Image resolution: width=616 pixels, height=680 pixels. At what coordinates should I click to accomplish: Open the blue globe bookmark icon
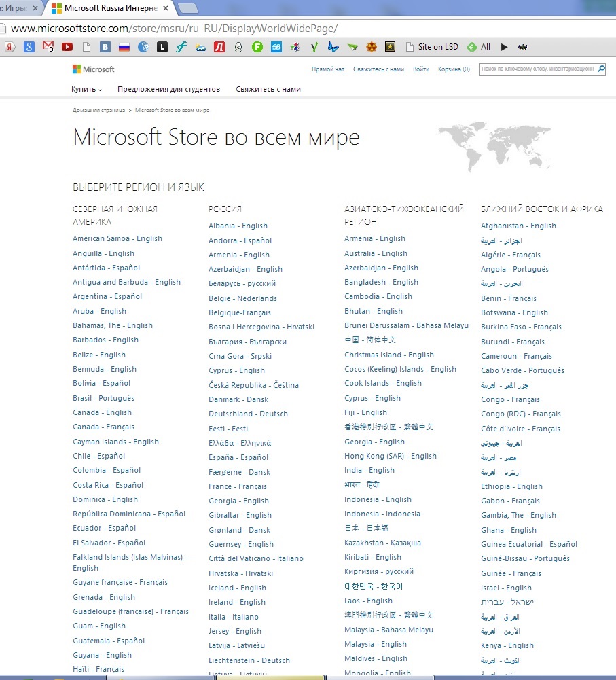click(x=143, y=47)
